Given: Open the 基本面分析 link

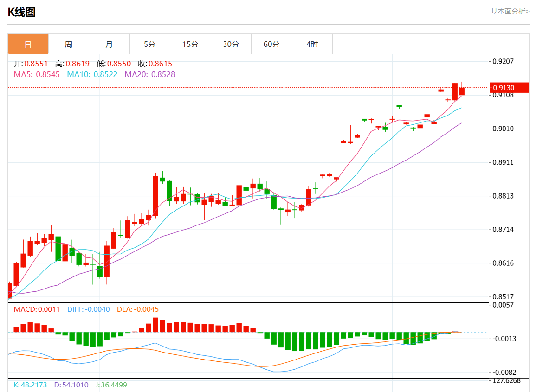Looking at the screenshot, I should (x=510, y=11).
